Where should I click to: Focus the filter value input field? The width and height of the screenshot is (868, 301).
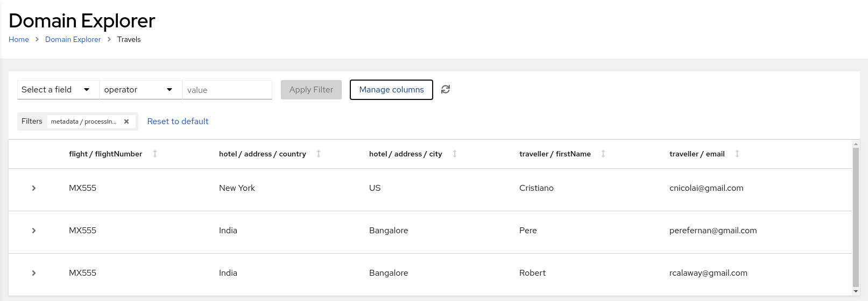[227, 90]
